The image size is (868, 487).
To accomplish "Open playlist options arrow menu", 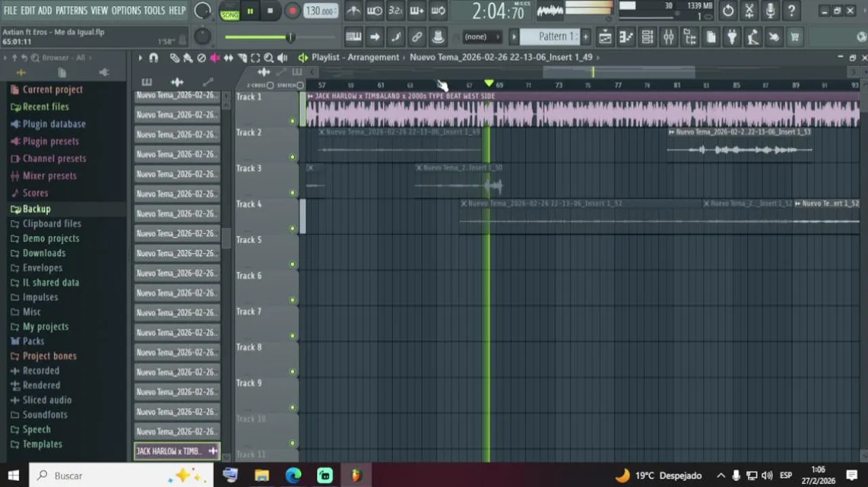I will (x=140, y=58).
